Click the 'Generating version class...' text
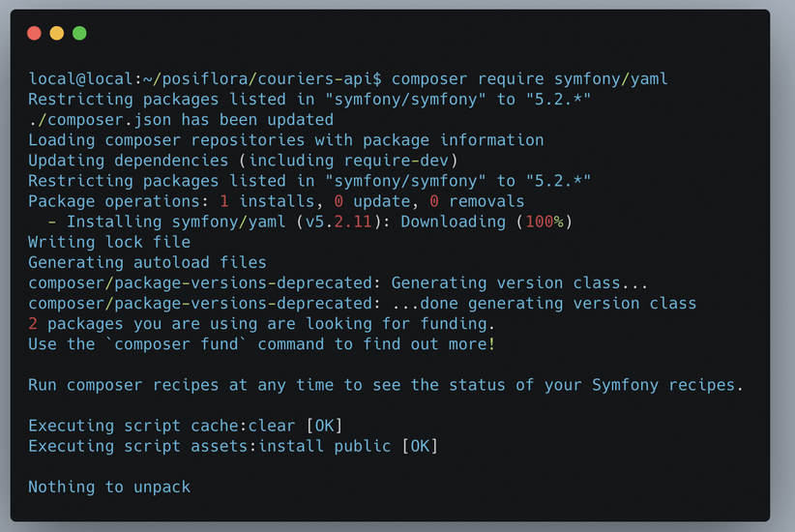This screenshot has height=532, width=795. (519, 283)
